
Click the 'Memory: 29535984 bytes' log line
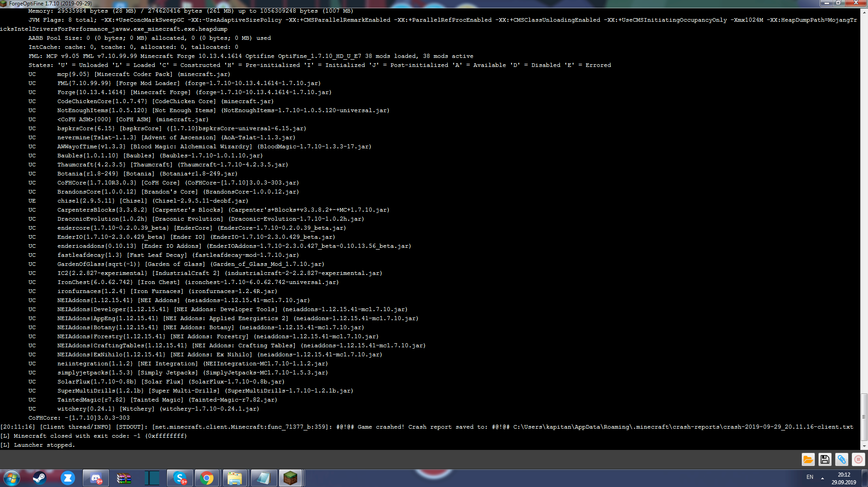click(x=191, y=11)
